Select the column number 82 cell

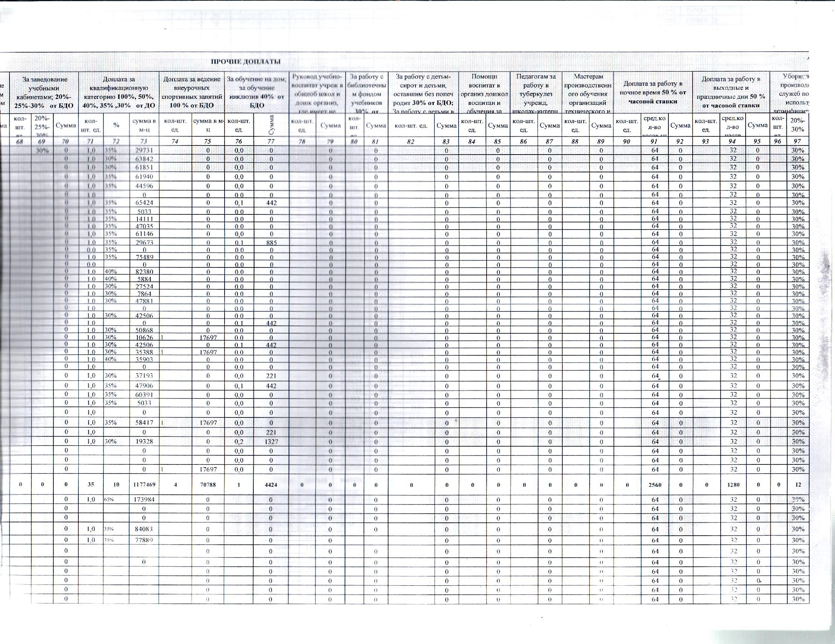pos(410,141)
